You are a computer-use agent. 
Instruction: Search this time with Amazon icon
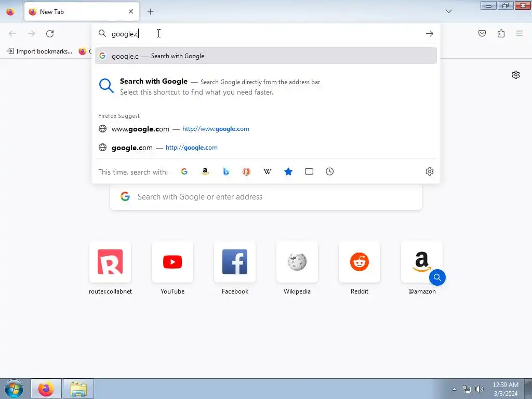[205, 171]
